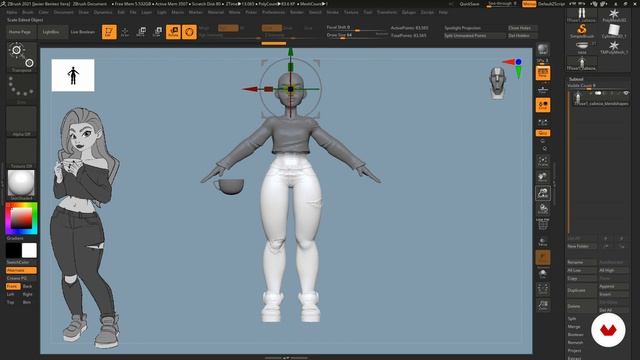Click the head-shaped camera view navigator
This screenshot has height=360, width=640.
(x=498, y=83)
